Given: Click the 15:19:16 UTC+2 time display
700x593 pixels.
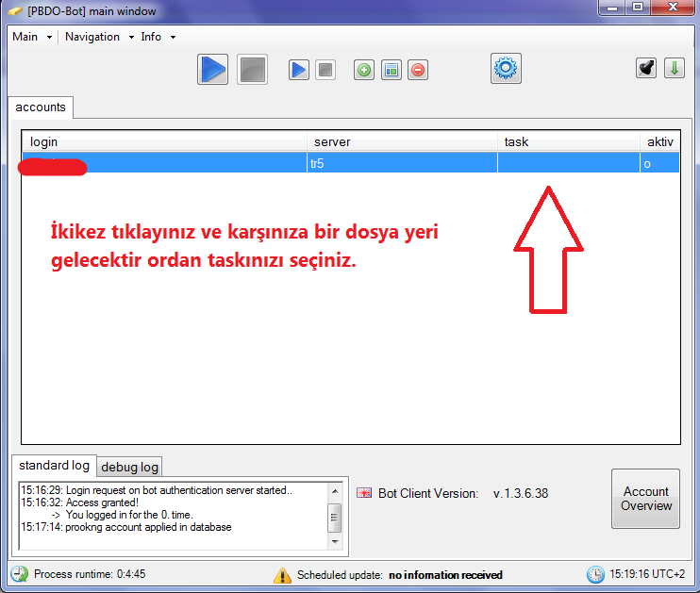Looking at the screenshot, I should coord(647,574).
